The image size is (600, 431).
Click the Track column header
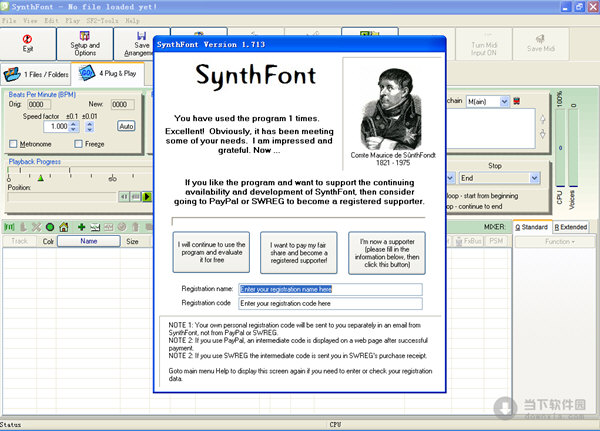pyautogui.click(x=20, y=241)
